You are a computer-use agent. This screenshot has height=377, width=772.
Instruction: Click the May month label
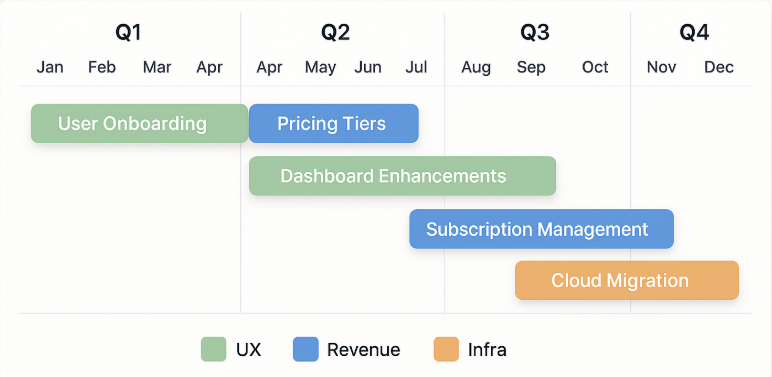click(321, 67)
